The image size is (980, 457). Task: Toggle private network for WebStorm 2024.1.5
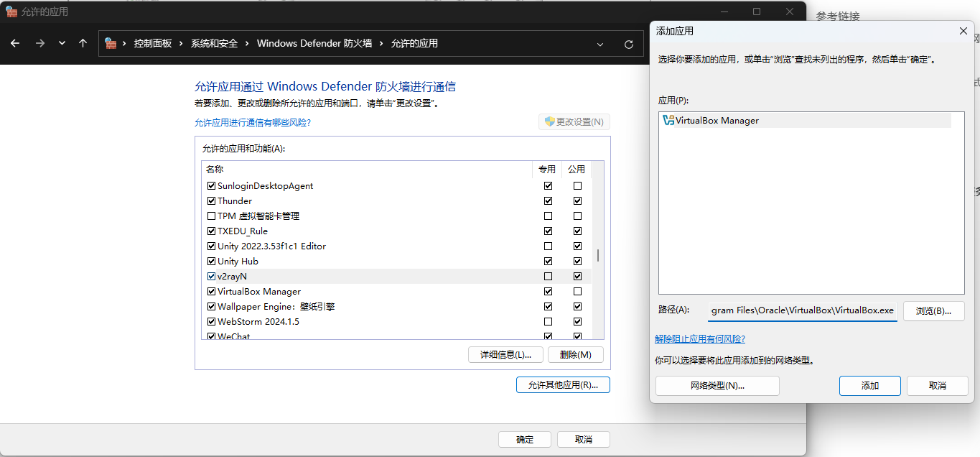point(549,321)
